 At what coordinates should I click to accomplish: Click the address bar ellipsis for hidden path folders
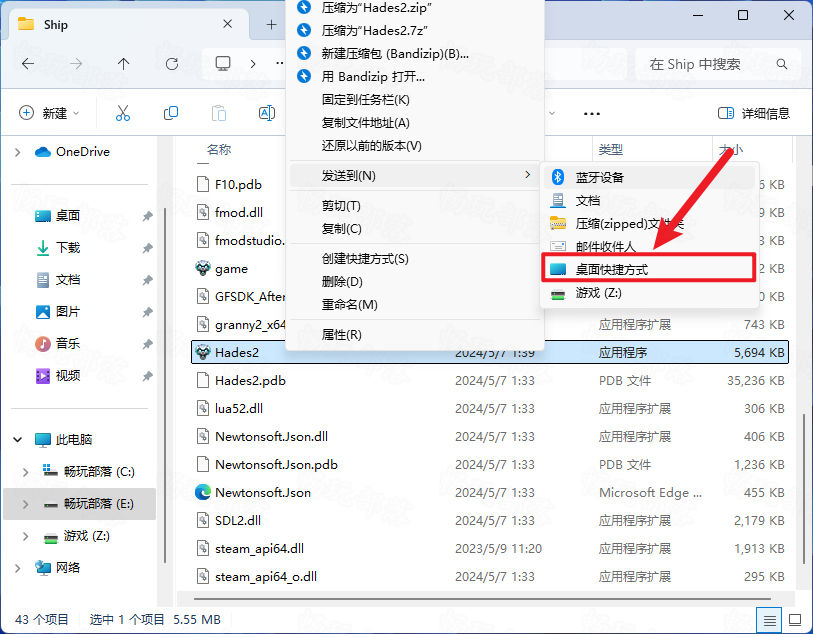click(x=280, y=64)
